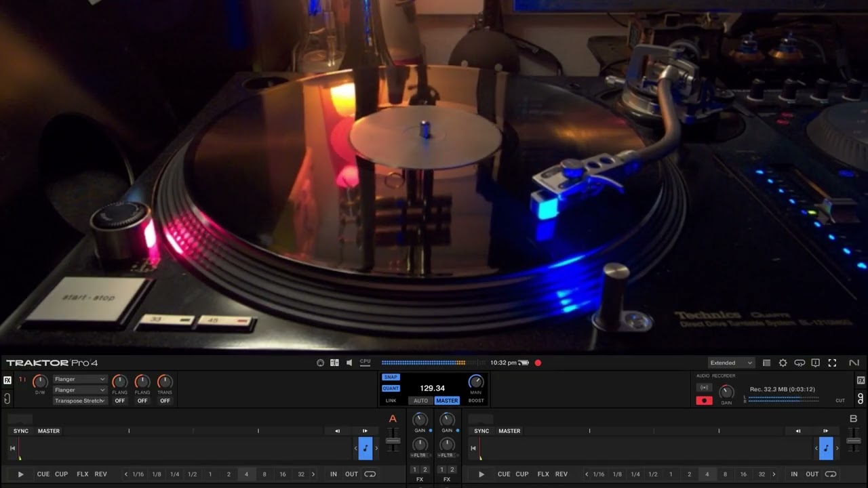Image resolution: width=868 pixels, height=488 pixels.
Task: Skip to track start on Deck B
Action: [473, 448]
